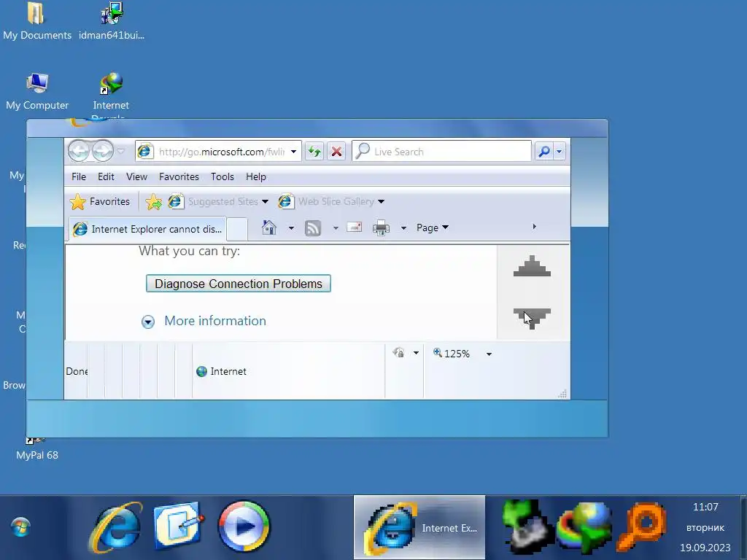Open a new blank tab
747x560 pixels.
tap(237, 229)
